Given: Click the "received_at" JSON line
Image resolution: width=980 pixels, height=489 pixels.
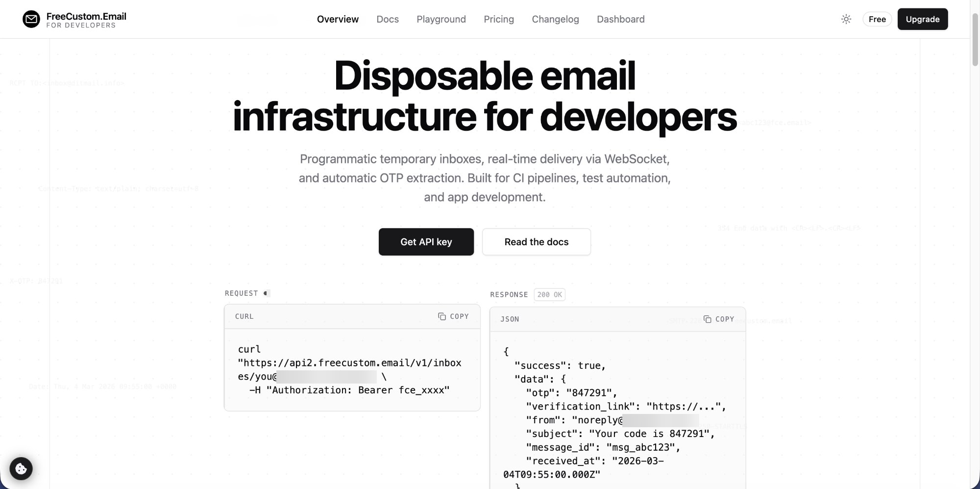Looking at the screenshot, I should tap(584, 467).
